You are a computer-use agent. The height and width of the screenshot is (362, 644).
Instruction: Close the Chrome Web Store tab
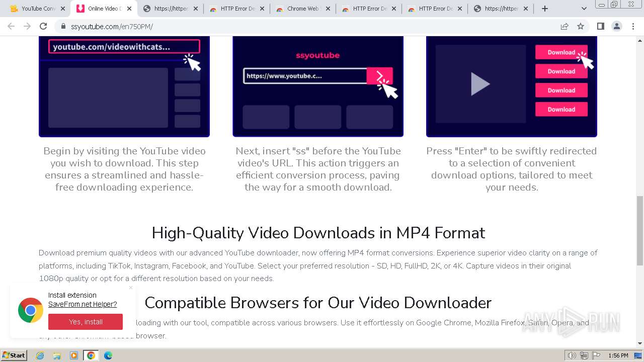[328, 9]
